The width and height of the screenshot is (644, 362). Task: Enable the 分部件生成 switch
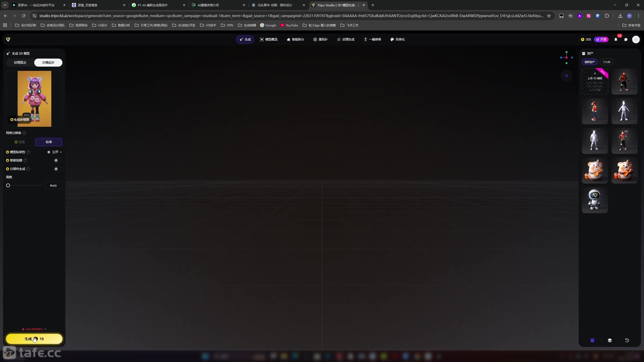[x=57, y=169]
